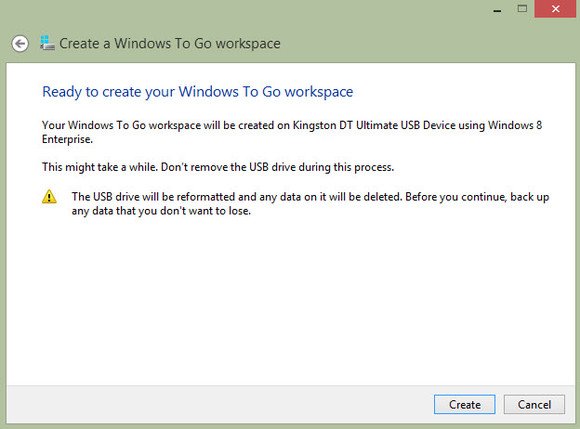This screenshot has height=429, width=580.
Task: Go back using the circular arrow button
Action: (x=20, y=44)
